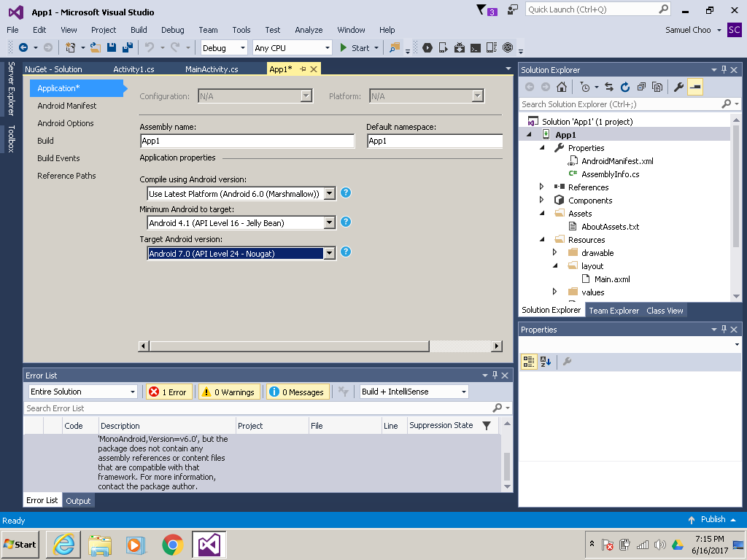Help icon for Compile using Android version

346,192
